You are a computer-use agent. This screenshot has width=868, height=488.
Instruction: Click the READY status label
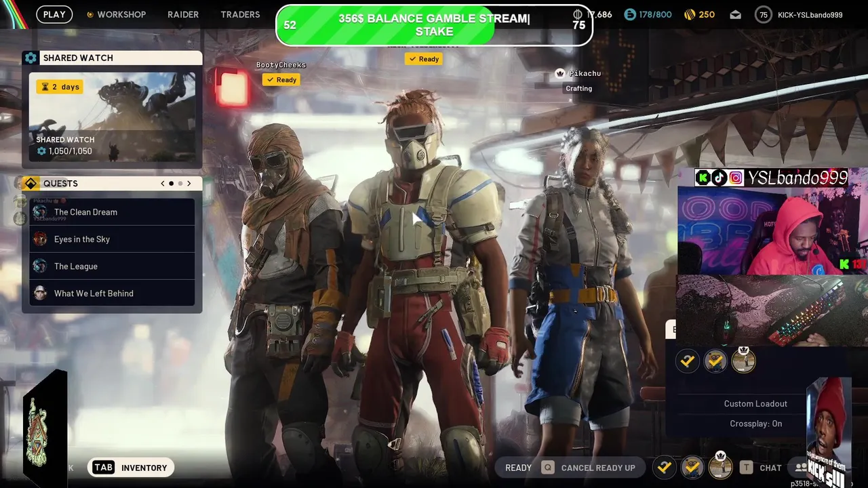(518, 468)
